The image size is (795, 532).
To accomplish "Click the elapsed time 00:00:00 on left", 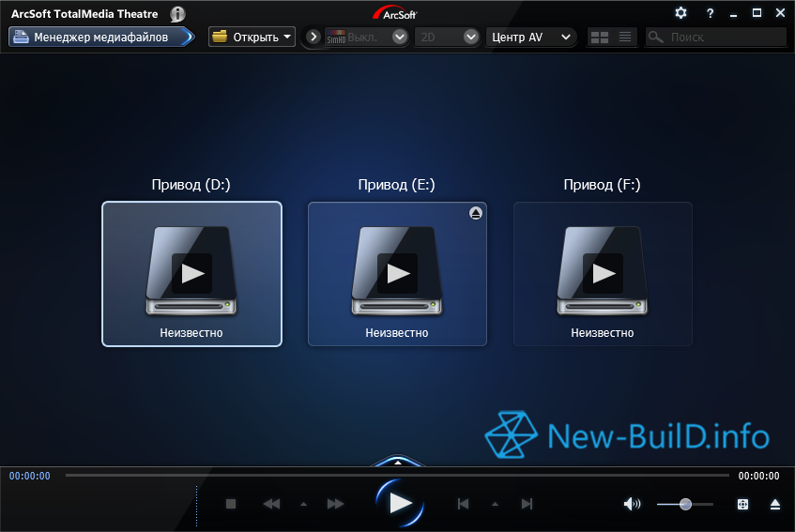I will click(30, 476).
